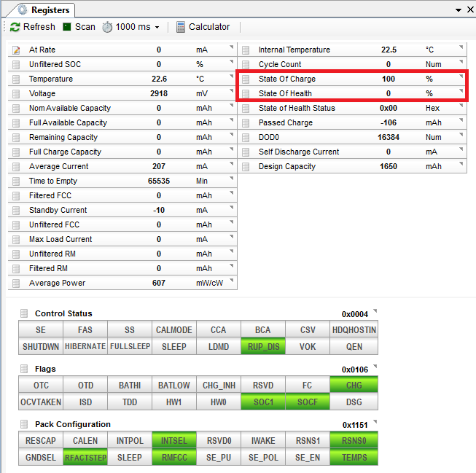This screenshot has width=476, height=473.
Task: Click the Voltage value 2918
Action: point(159,93)
